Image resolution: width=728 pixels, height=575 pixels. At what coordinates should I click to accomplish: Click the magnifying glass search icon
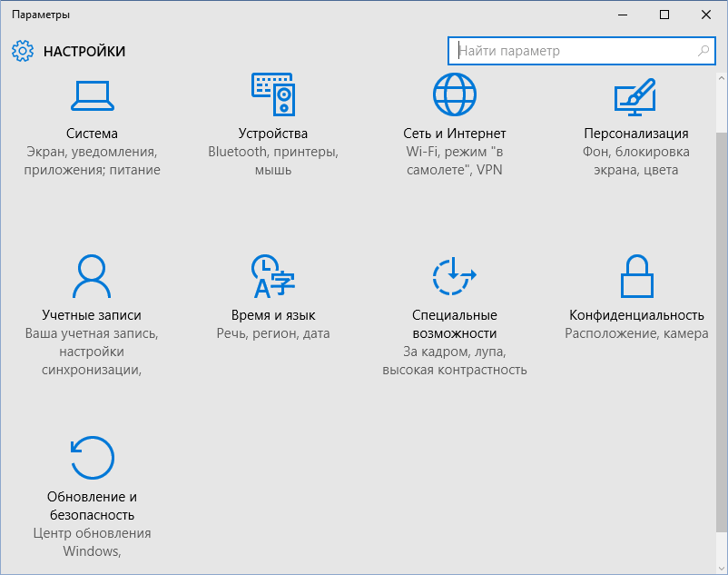point(703,51)
